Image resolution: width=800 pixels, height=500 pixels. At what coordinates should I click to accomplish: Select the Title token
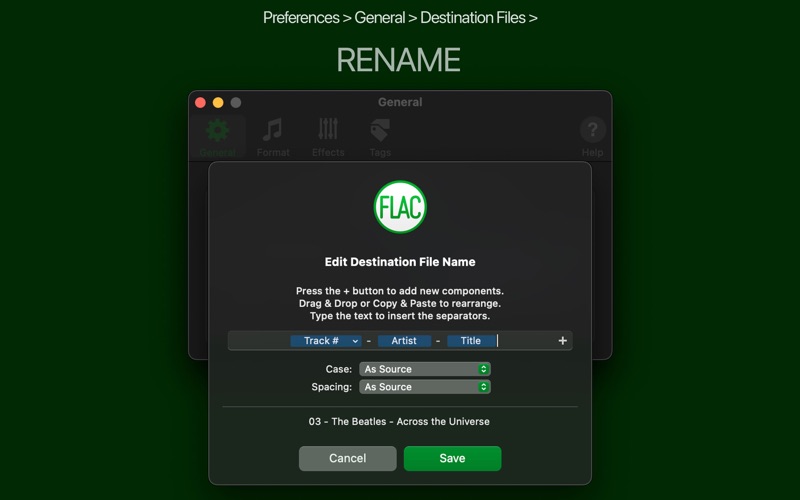pyautogui.click(x=471, y=341)
